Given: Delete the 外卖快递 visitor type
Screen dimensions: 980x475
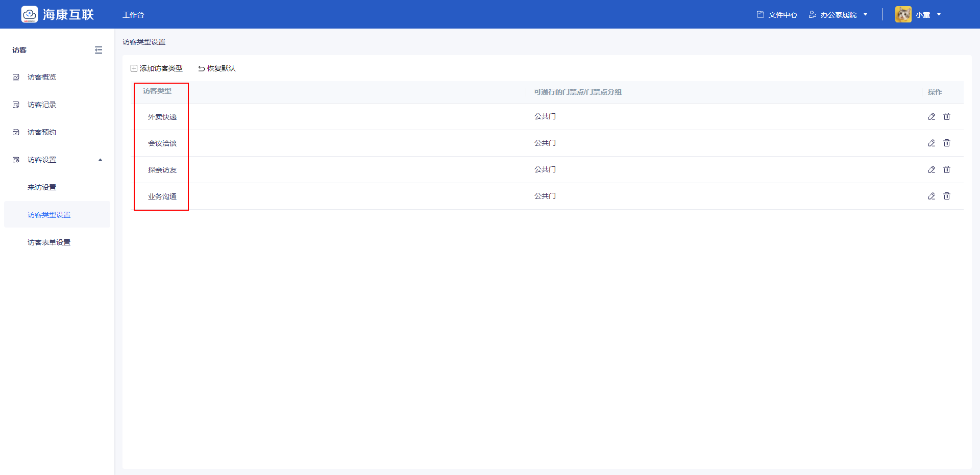Looking at the screenshot, I should tap(947, 116).
